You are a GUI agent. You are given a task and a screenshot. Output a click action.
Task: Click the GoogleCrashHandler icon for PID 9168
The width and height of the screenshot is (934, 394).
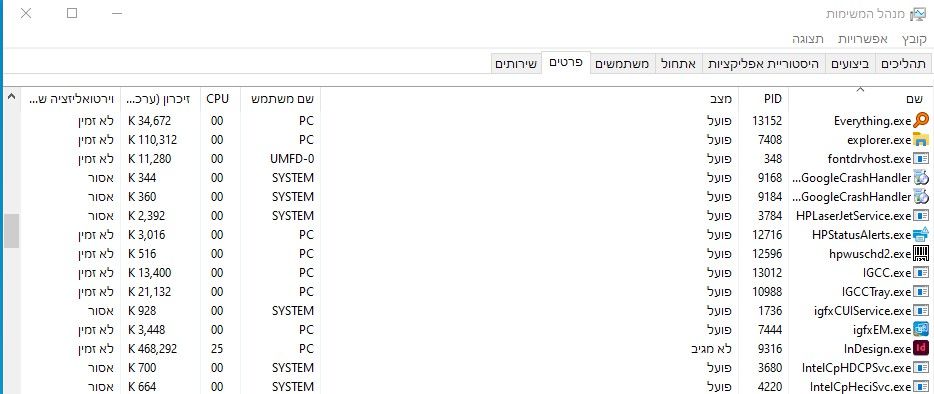click(921, 178)
